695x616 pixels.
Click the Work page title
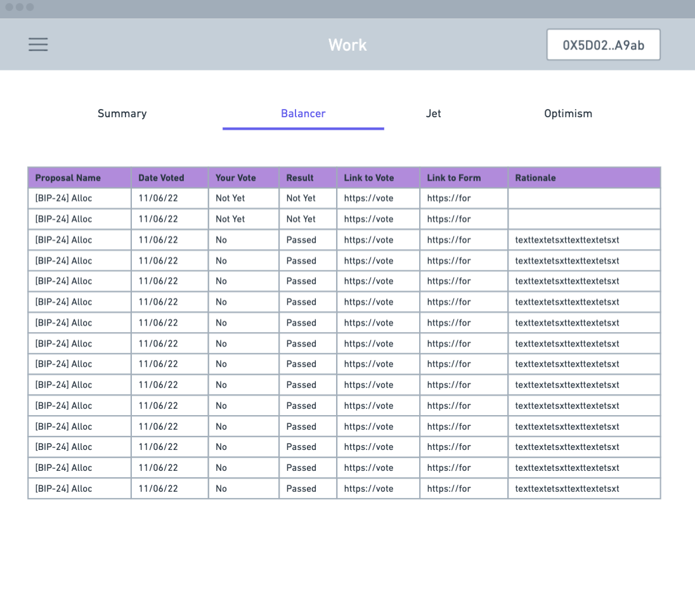pyautogui.click(x=347, y=45)
